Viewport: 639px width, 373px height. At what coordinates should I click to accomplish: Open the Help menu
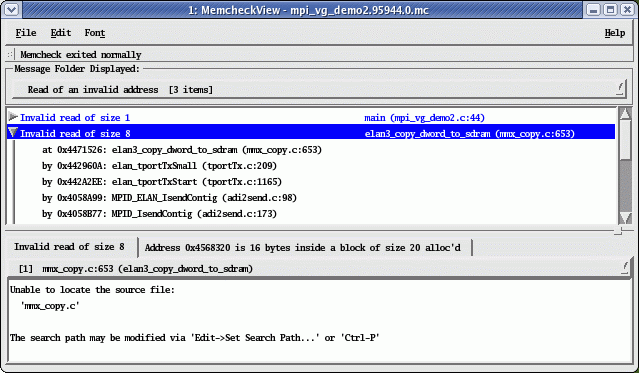[615, 33]
